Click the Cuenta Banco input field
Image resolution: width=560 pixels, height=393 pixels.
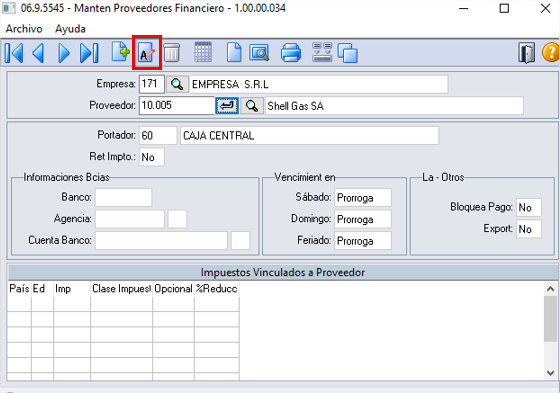click(x=161, y=240)
